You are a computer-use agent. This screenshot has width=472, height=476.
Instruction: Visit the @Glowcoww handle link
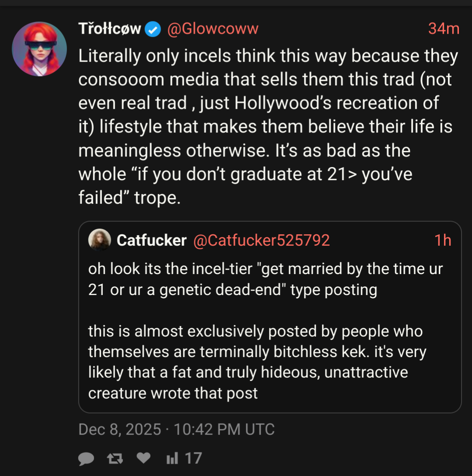pyautogui.click(x=213, y=29)
